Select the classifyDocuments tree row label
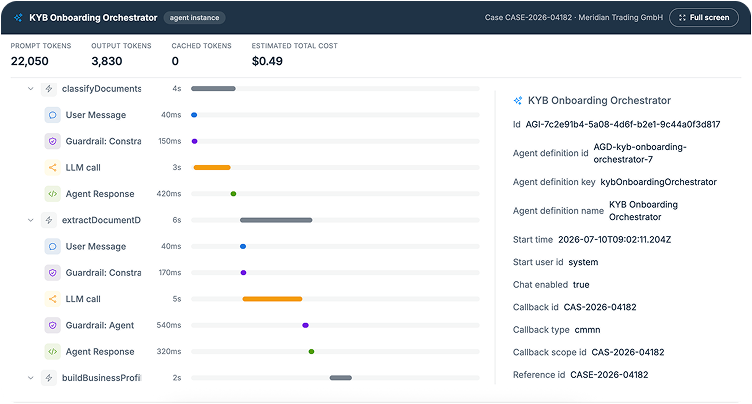This screenshot has height=404, width=752. [x=101, y=89]
